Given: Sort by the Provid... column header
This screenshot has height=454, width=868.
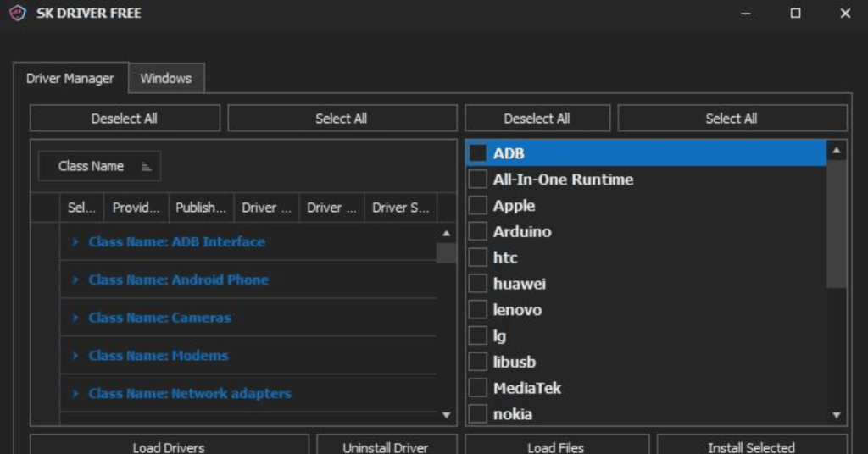Looking at the screenshot, I should (136, 208).
